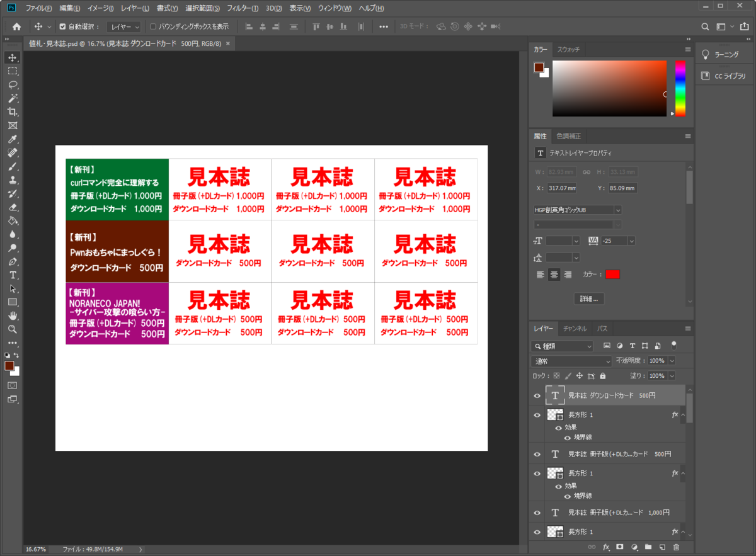This screenshot has height=556, width=756.
Task: Open the フィルター(T) menu
Action: click(x=243, y=8)
